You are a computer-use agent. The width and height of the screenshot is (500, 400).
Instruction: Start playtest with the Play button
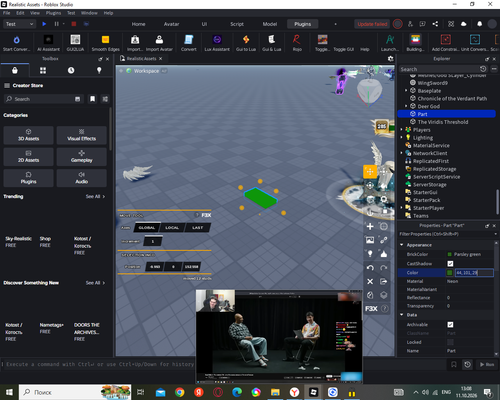[x=44, y=24]
